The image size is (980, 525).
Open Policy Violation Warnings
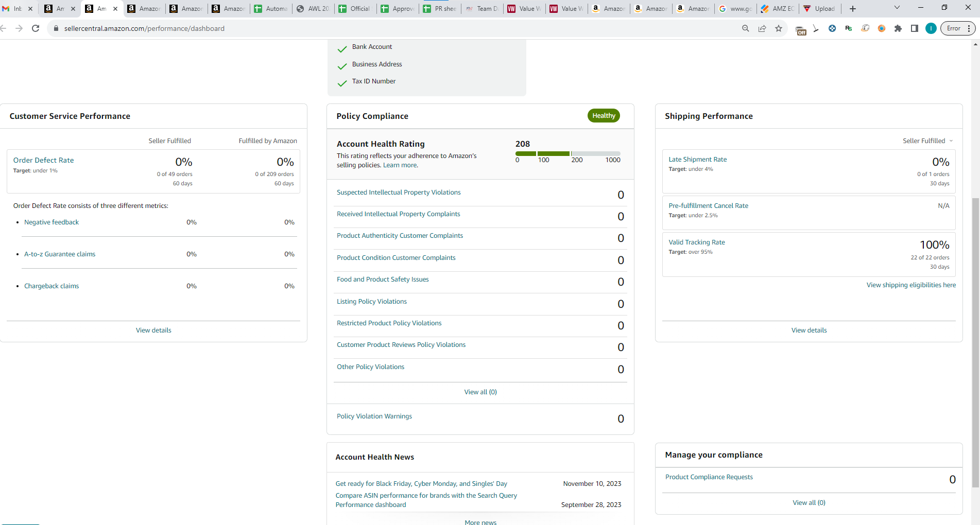coord(374,416)
